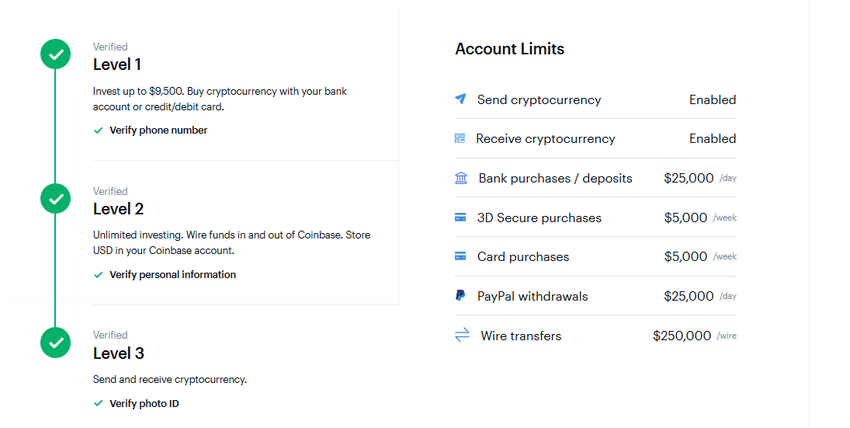The image size is (850, 428).
Task: Click the $250,000 wire transfers limit
Action: (x=682, y=335)
